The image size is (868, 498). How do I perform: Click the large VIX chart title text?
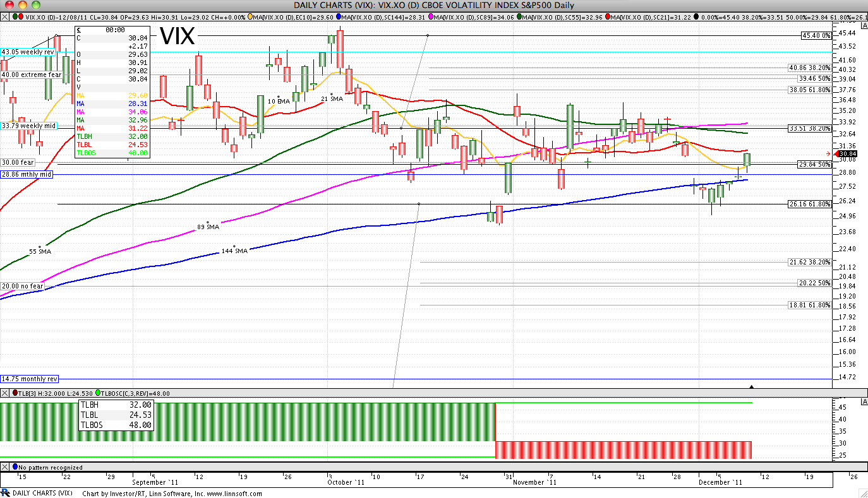pos(178,37)
